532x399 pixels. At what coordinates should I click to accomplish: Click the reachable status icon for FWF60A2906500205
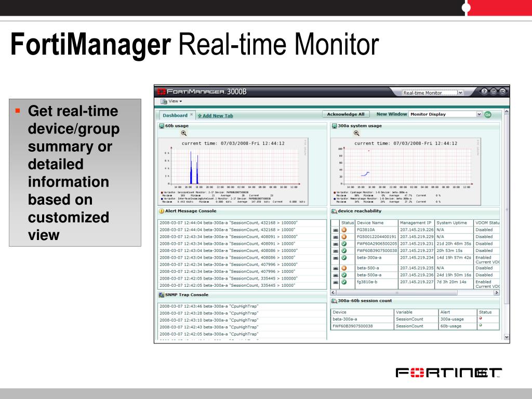pos(344,244)
